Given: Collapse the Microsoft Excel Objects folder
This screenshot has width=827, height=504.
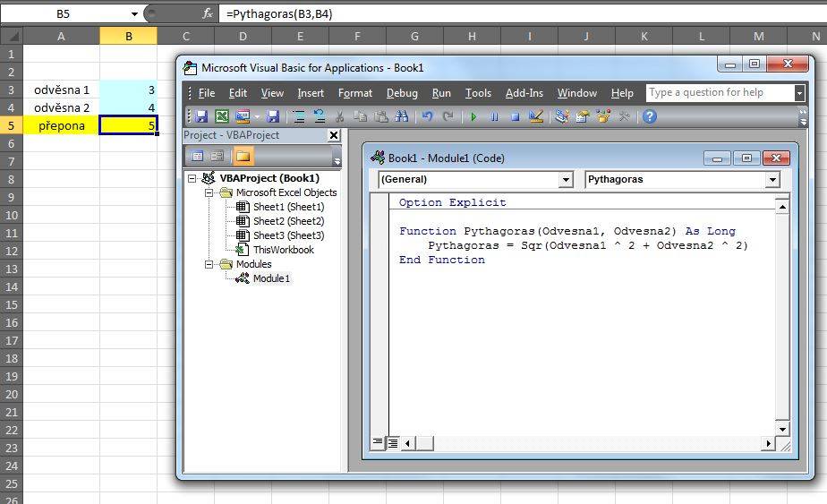Looking at the screenshot, I should (x=209, y=192).
